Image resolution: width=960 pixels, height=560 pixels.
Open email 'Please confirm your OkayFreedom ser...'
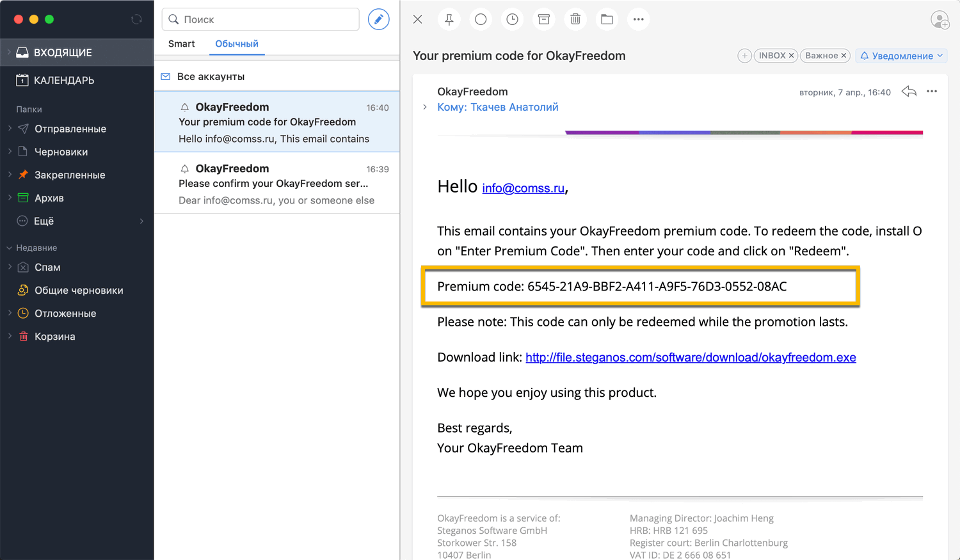[x=277, y=183]
